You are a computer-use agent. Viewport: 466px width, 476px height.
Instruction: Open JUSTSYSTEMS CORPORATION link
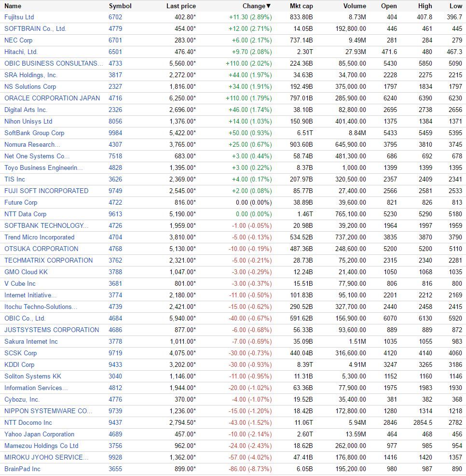pos(52,330)
